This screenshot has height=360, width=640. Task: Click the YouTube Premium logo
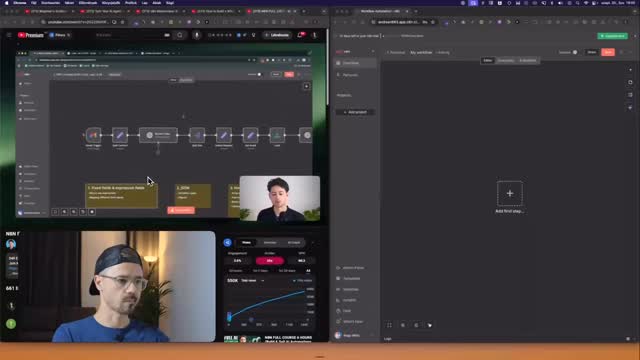click(31, 35)
